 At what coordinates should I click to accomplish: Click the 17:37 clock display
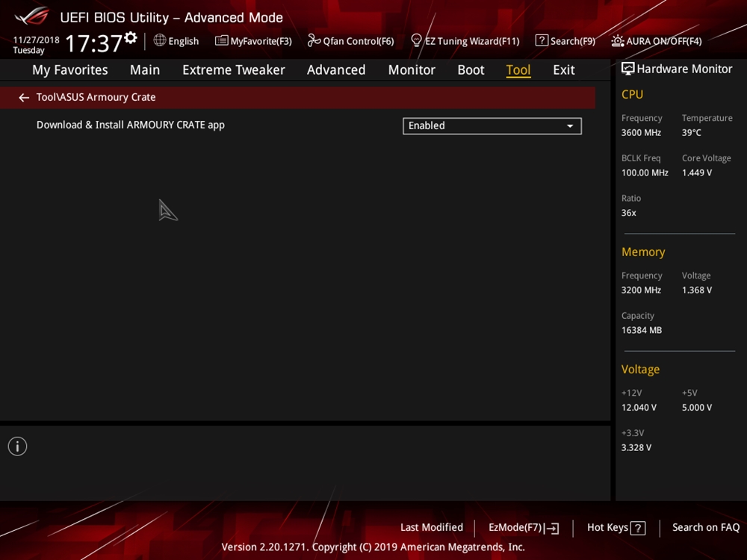(x=93, y=43)
